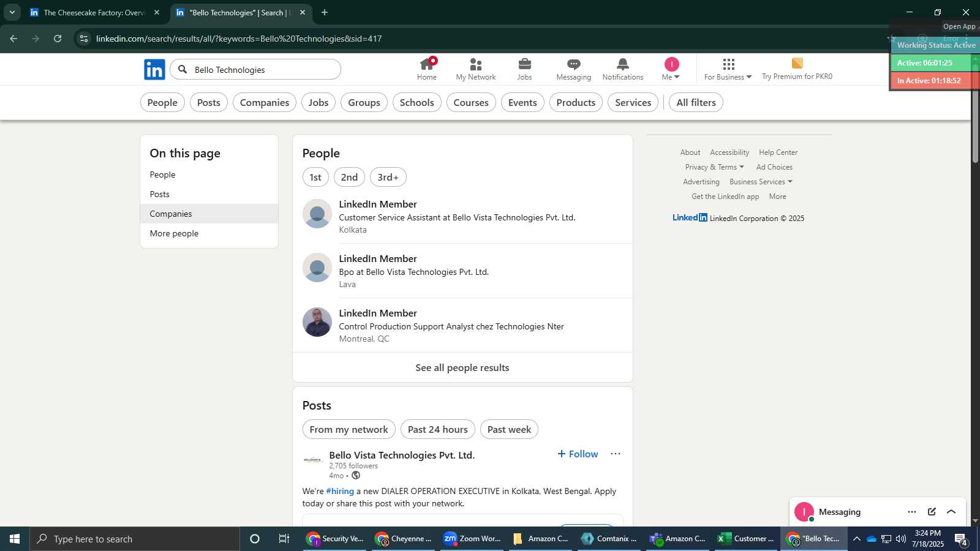
Task: Open LinkedIn Member from Kolkata
Action: 378,204
